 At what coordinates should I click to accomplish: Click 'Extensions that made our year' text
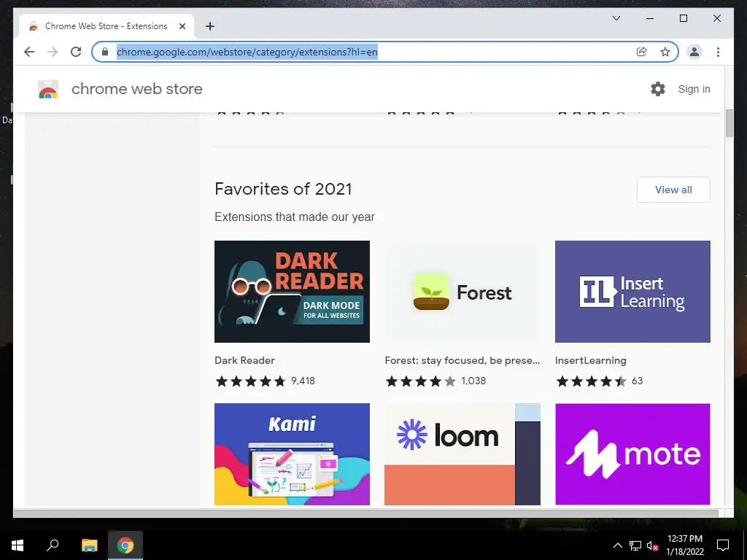click(x=295, y=217)
